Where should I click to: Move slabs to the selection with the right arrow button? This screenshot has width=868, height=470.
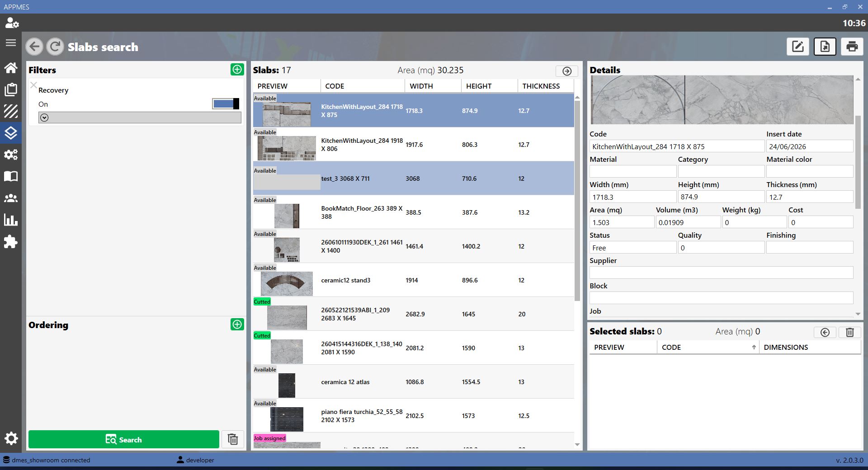[x=567, y=71]
